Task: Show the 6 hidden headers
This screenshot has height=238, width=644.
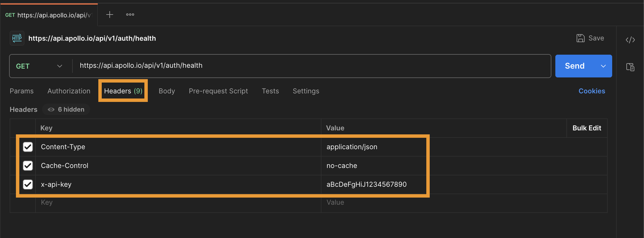Action: [x=66, y=110]
